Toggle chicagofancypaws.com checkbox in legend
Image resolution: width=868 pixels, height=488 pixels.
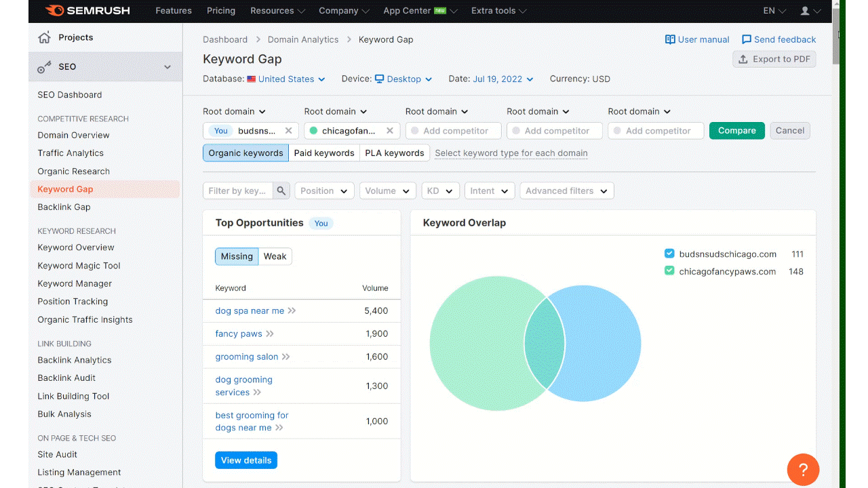pyautogui.click(x=669, y=271)
